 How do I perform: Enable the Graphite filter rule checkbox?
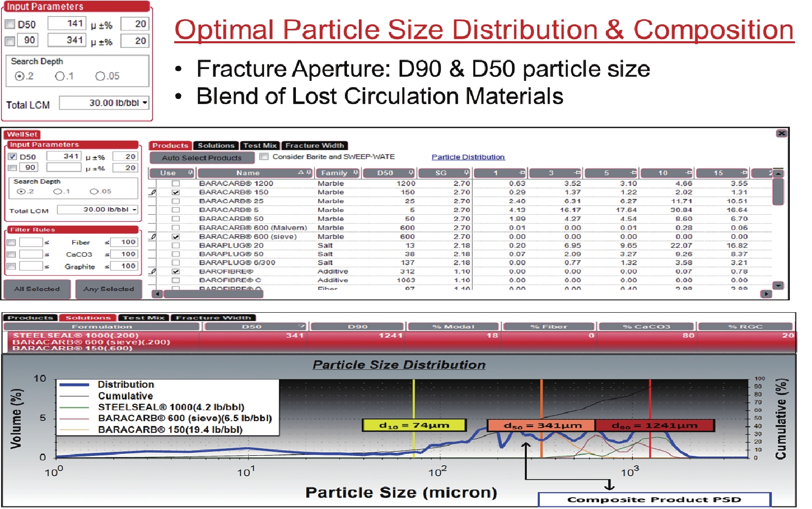(11, 266)
